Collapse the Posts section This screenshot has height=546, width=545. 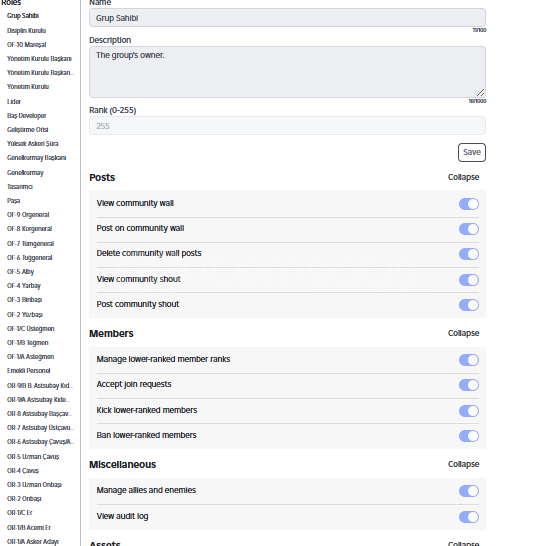(x=463, y=177)
